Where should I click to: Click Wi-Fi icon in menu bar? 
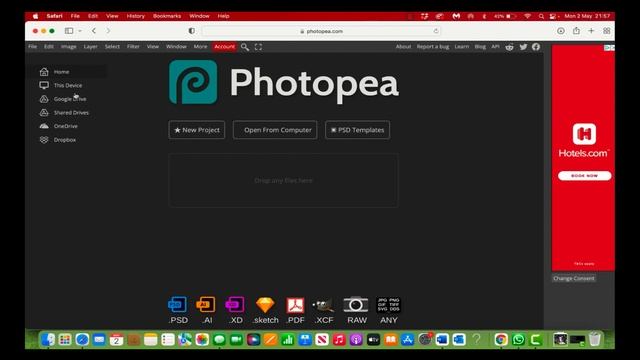(x=527, y=16)
